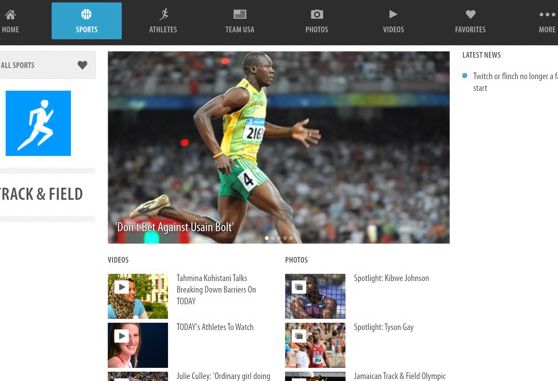Click the All Sports label
This screenshot has height=381, width=558.
[x=17, y=65]
